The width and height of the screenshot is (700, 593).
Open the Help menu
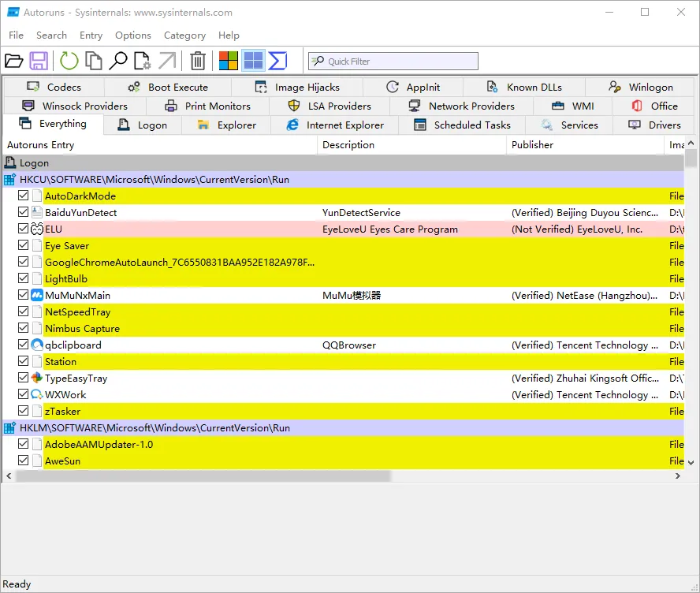coord(229,35)
